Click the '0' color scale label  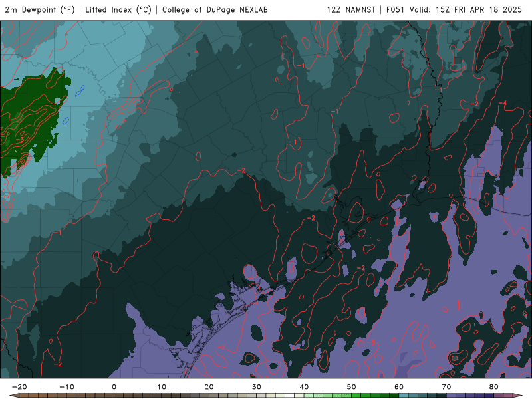point(114,387)
